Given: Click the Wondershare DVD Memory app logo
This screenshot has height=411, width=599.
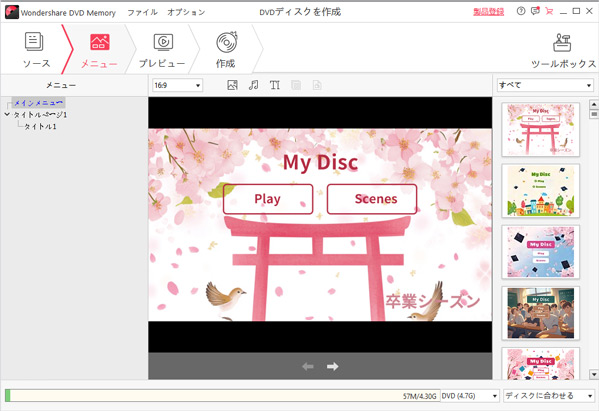Looking at the screenshot, I should click(12, 12).
